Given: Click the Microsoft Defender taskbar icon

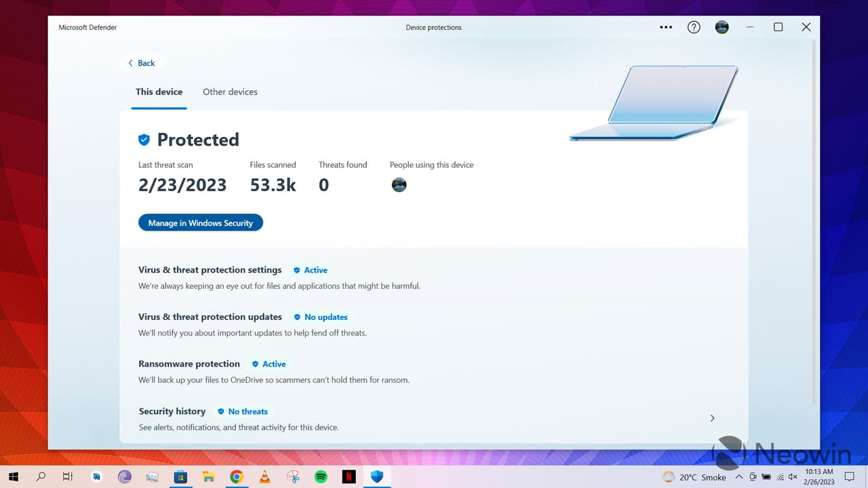Looking at the screenshot, I should [x=377, y=476].
